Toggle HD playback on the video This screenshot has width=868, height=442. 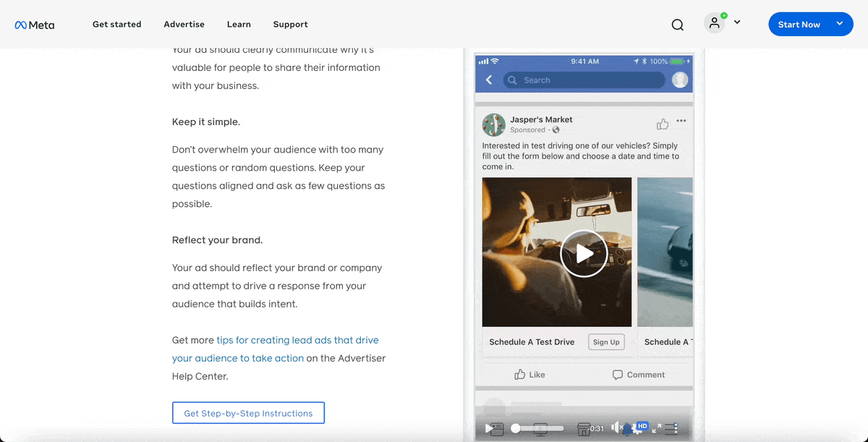tap(642, 427)
